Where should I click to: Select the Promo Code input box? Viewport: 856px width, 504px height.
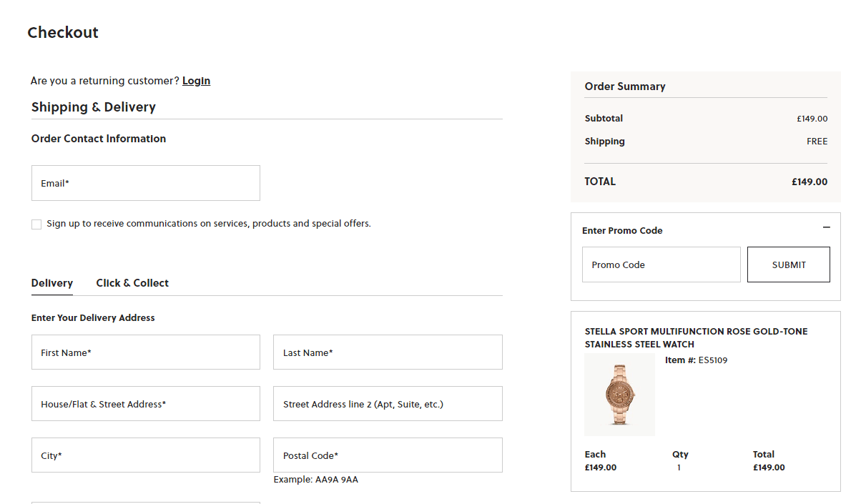coord(661,265)
